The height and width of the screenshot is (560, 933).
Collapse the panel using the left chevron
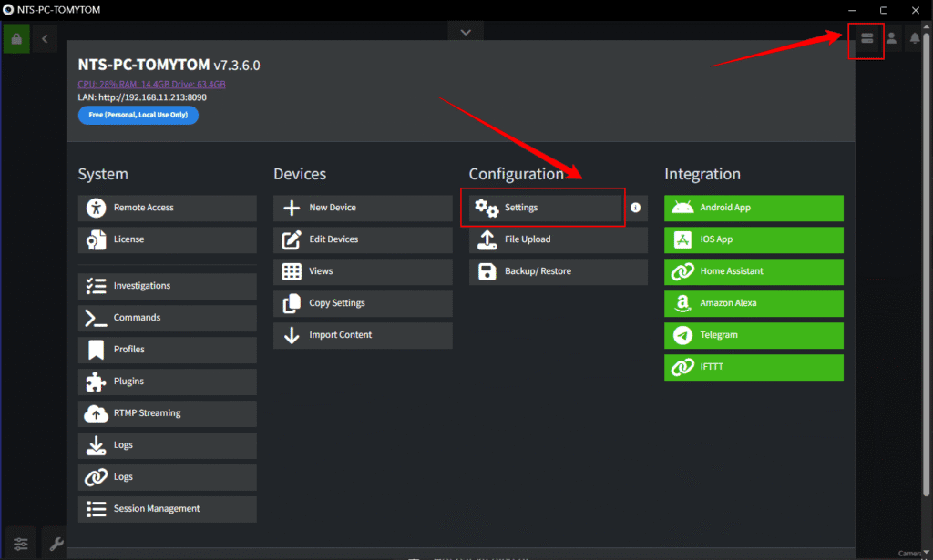(44, 38)
